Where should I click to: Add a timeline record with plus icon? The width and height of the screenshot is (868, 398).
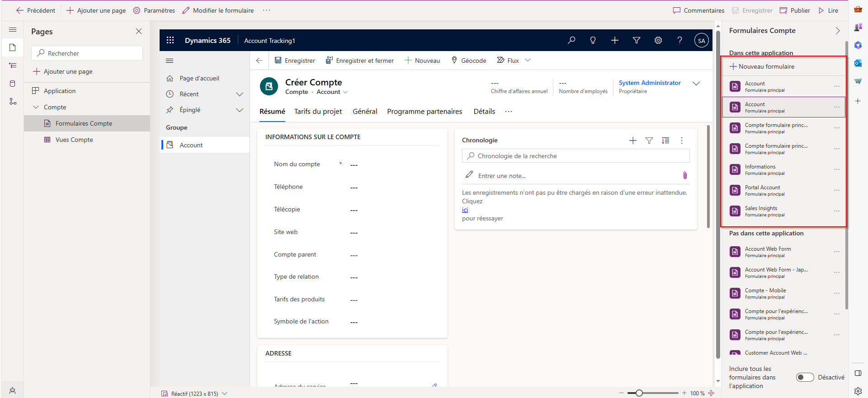(633, 140)
